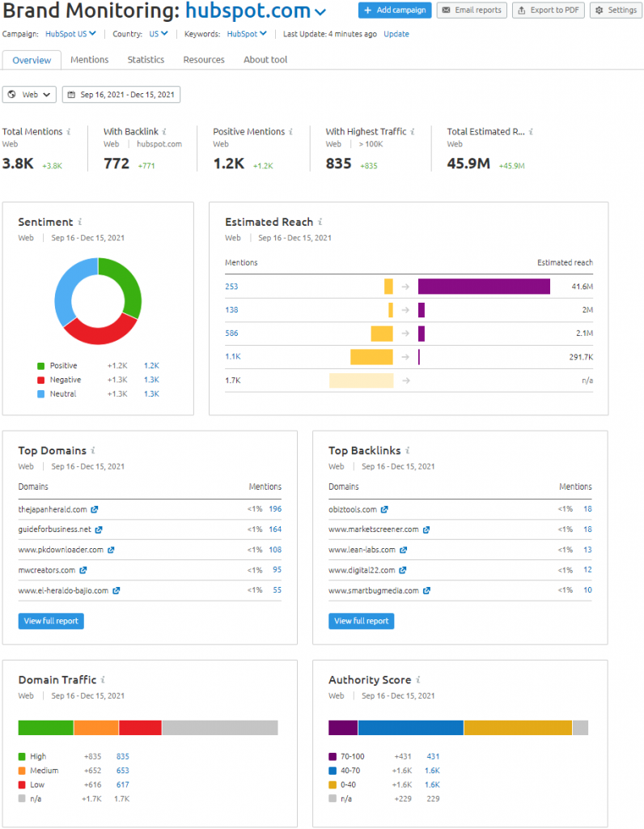Click info icon beside Estimated Reach title
This screenshot has width=644, height=829.
point(320,222)
